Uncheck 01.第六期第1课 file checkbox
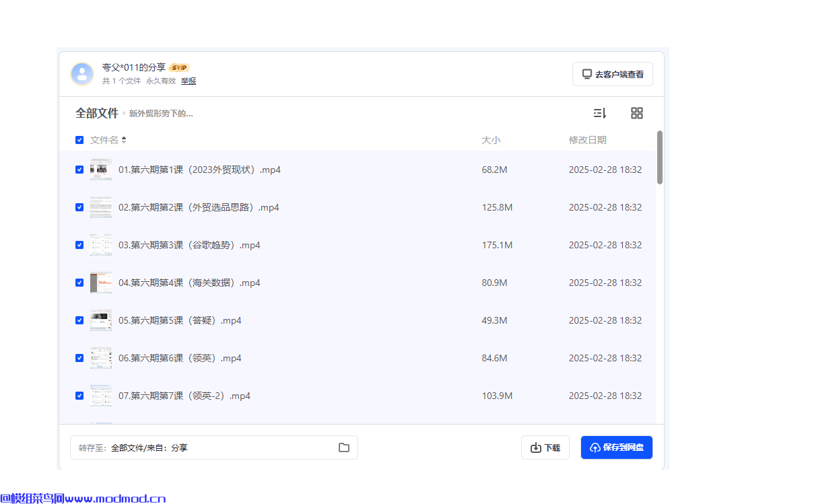This screenshot has height=504, width=839. [x=79, y=170]
